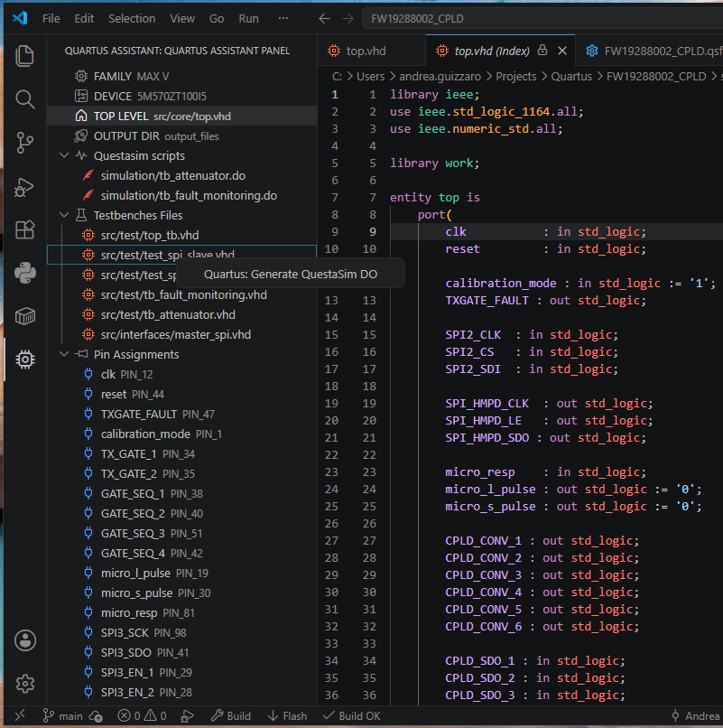Close the top.vhd (Index) tab

pos(562,51)
